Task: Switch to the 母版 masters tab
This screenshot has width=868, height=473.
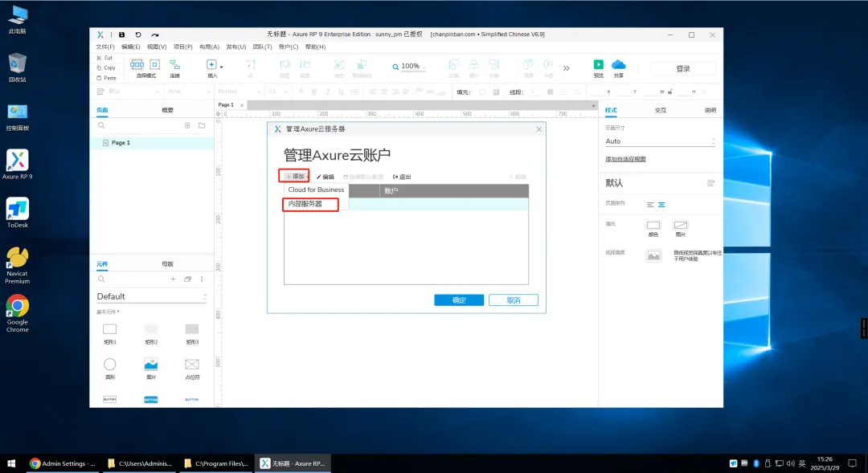Action: pyautogui.click(x=168, y=264)
